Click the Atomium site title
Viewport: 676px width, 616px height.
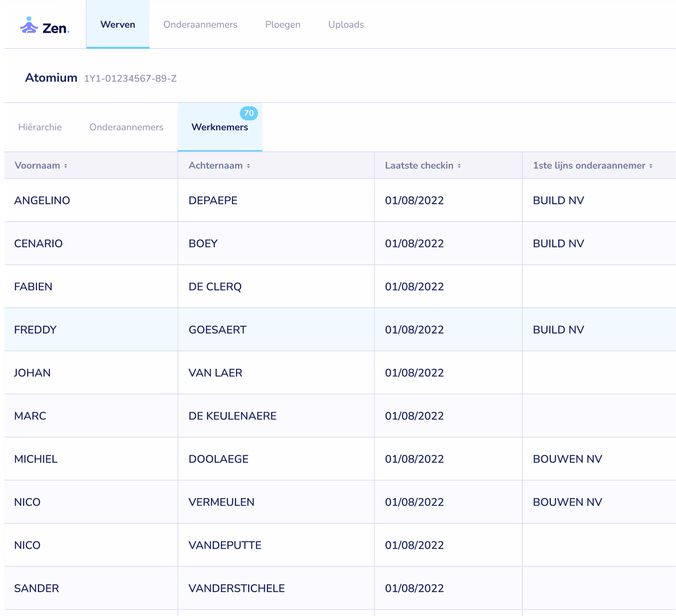click(51, 78)
